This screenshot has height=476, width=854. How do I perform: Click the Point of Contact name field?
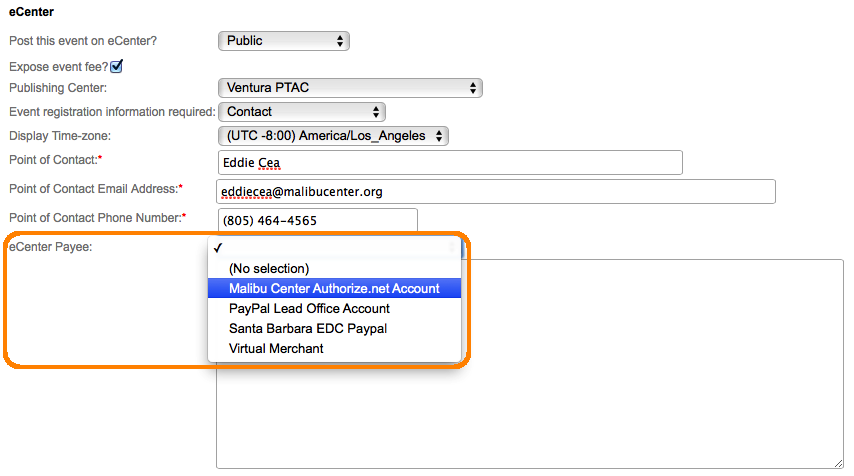tap(449, 163)
